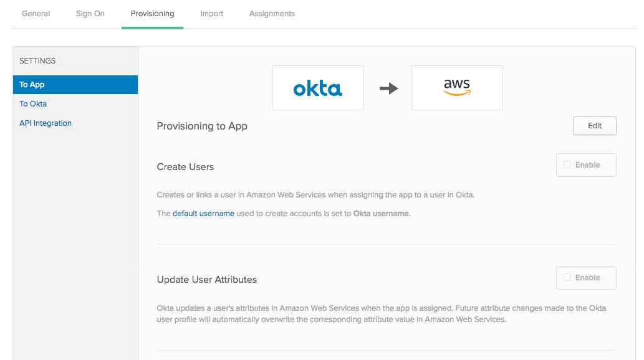Tick the Update User Attributes Enable checkbox
The image size is (644, 360).
pos(567,278)
